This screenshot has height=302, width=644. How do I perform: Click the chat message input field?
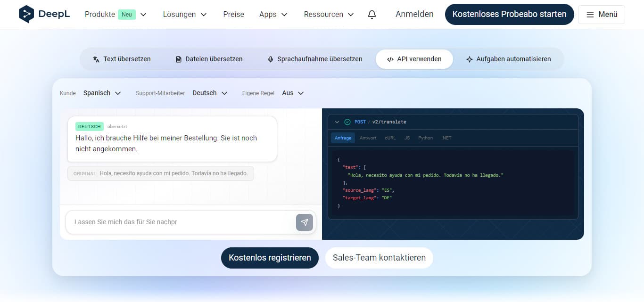[x=179, y=222]
